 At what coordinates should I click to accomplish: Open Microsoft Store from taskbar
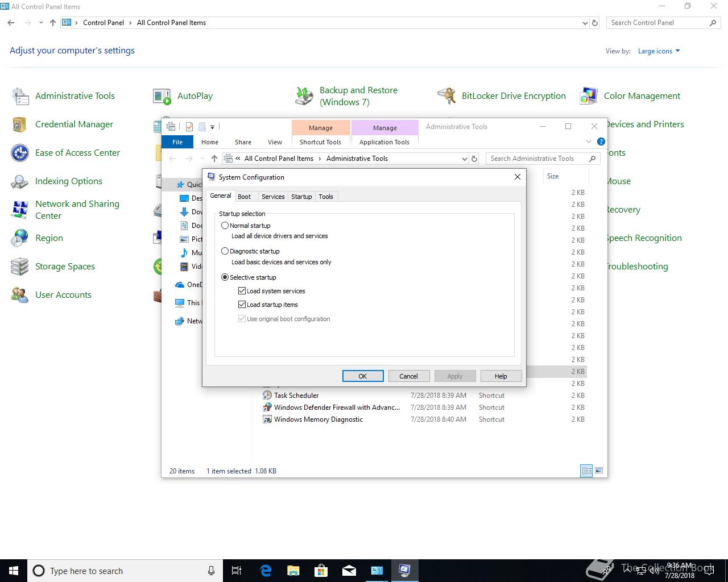point(321,571)
